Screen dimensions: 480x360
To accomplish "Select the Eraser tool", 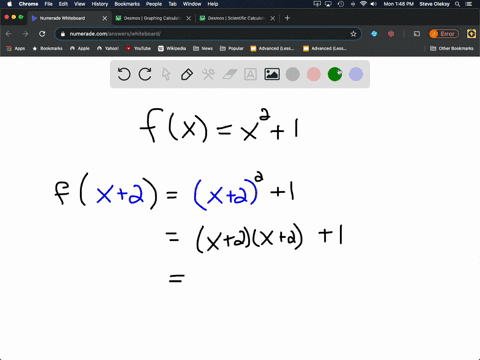I will [x=230, y=74].
